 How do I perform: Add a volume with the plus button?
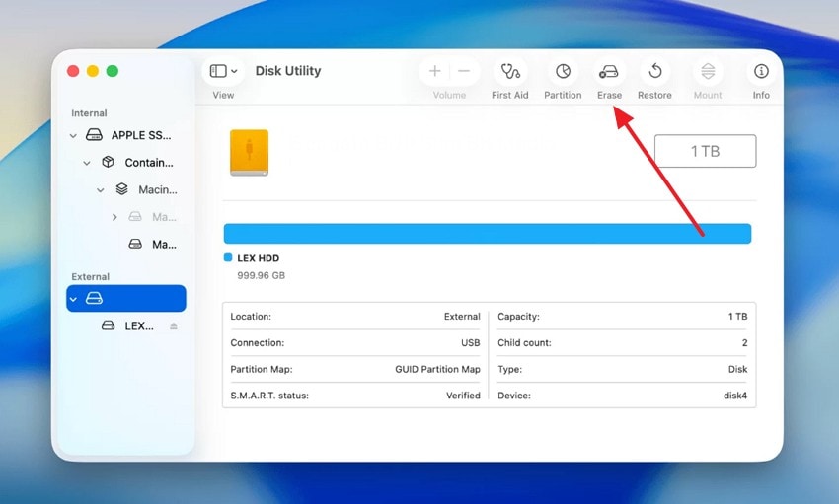tap(435, 71)
